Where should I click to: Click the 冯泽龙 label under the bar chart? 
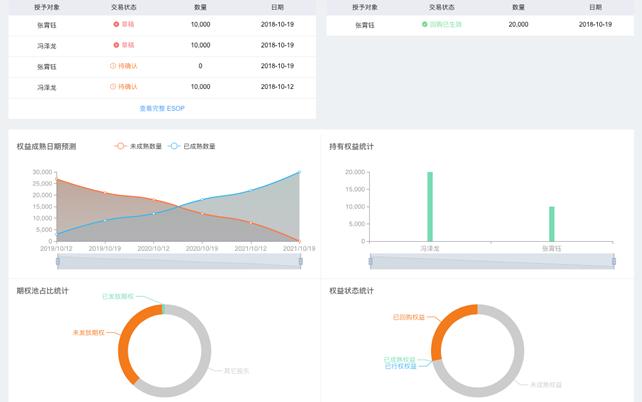point(430,248)
